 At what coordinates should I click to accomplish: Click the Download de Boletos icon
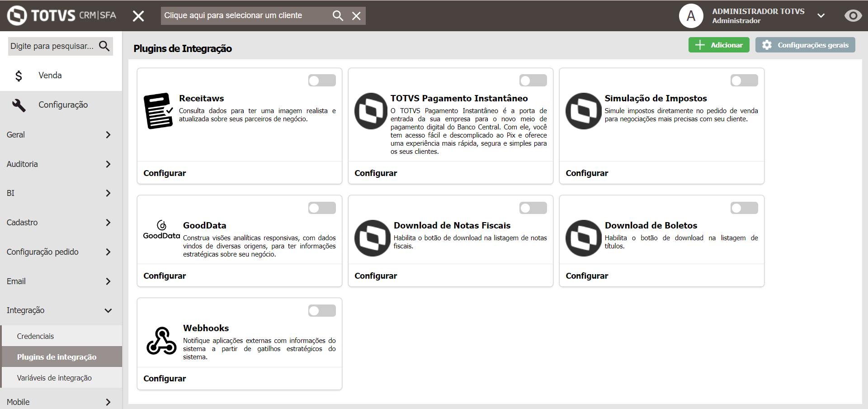point(584,238)
